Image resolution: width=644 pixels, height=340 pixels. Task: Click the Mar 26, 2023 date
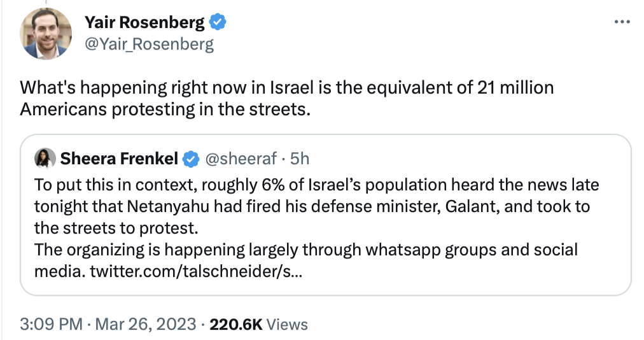tap(146, 324)
